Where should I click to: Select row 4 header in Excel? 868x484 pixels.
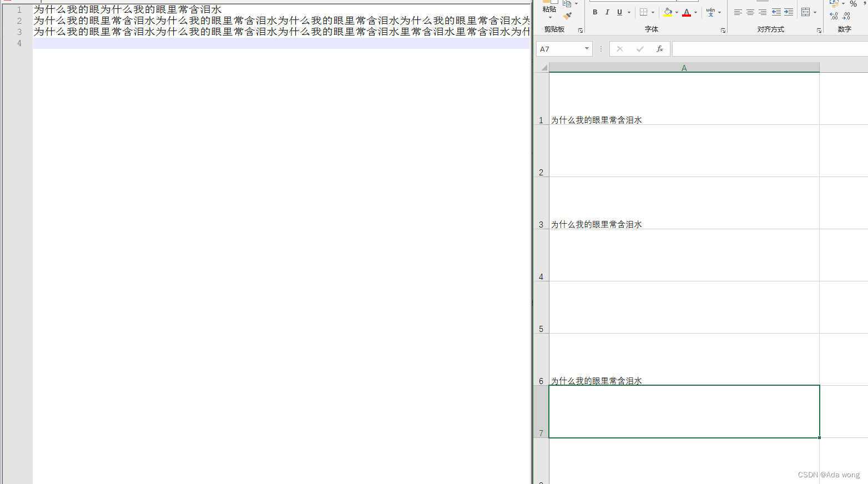coord(541,255)
